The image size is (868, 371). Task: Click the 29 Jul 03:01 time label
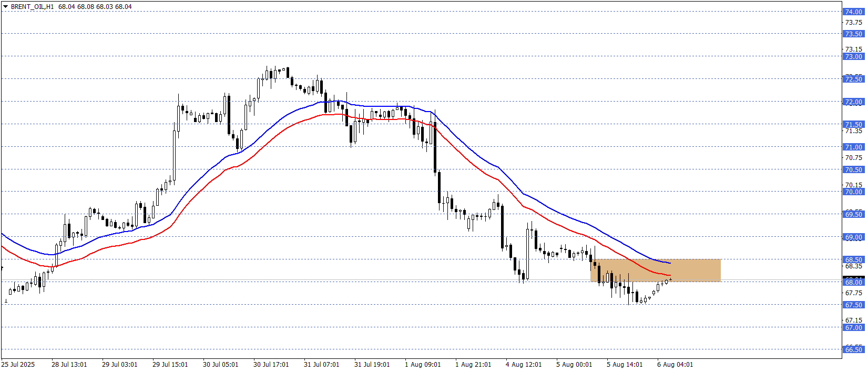[120, 364]
